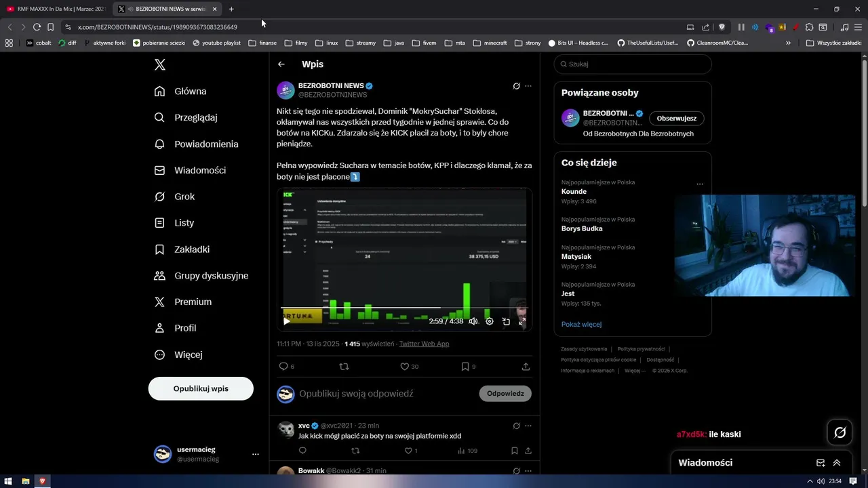
Task: Open video settings gear
Action: pyautogui.click(x=490, y=321)
